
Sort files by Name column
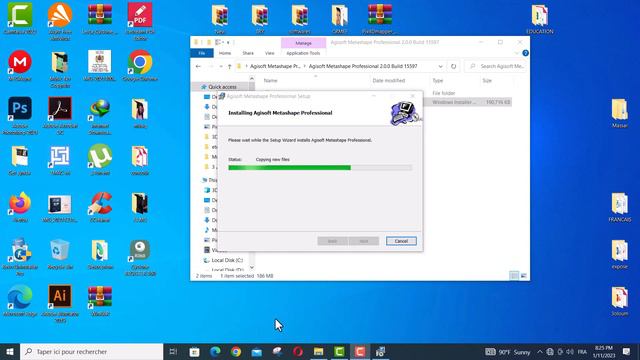[271, 80]
